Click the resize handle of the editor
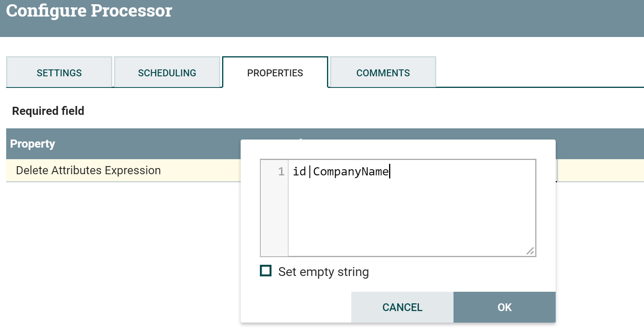644x328 pixels. [530, 251]
